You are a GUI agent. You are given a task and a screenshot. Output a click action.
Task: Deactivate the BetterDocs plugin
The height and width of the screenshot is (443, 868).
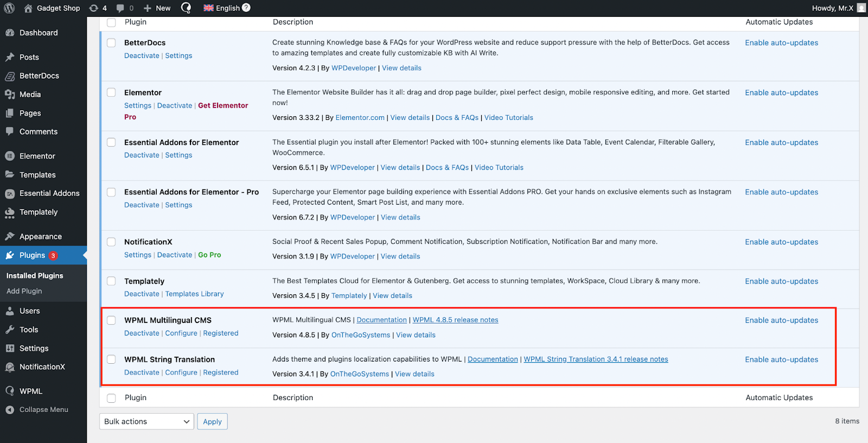point(142,56)
